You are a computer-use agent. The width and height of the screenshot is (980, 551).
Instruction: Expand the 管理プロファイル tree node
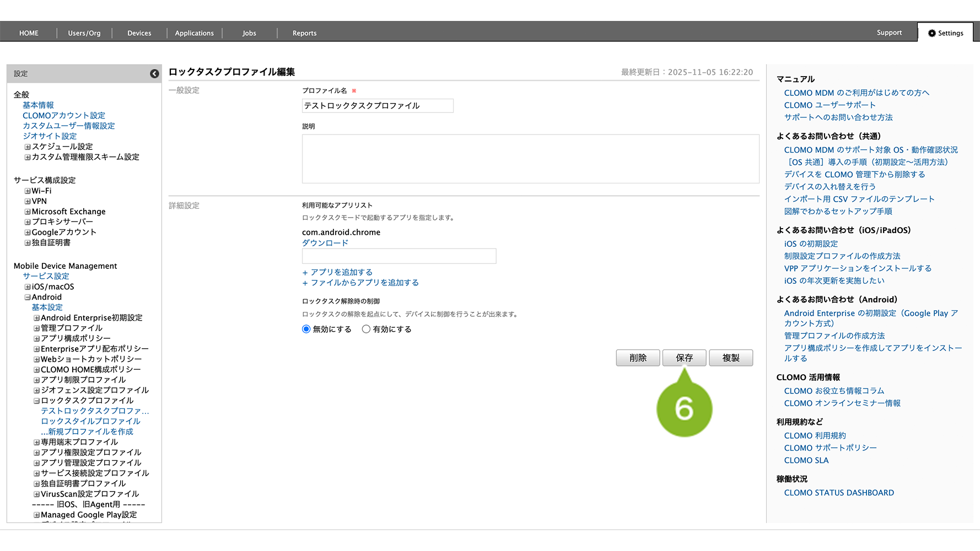coord(36,328)
